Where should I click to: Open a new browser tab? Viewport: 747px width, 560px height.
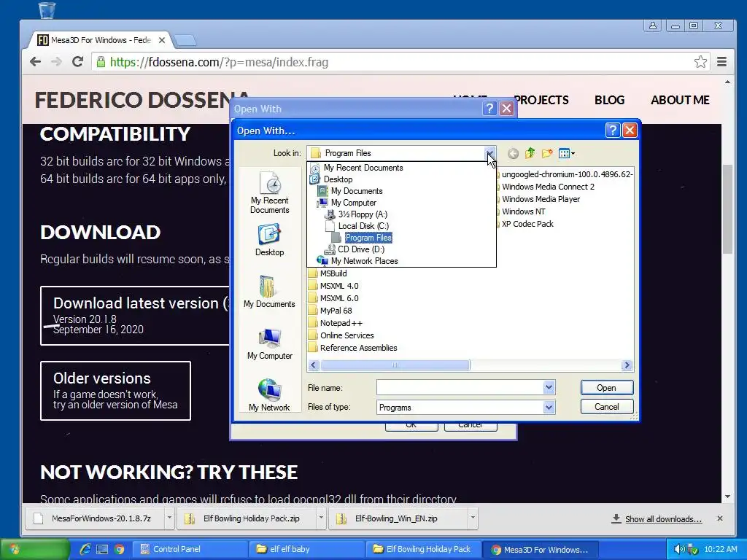tap(185, 41)
